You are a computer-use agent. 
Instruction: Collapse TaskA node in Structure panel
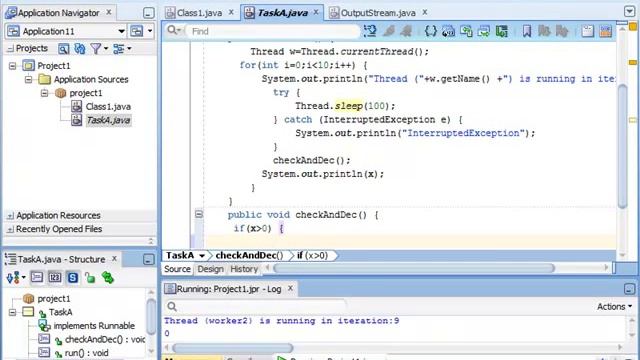click(12, 313)
